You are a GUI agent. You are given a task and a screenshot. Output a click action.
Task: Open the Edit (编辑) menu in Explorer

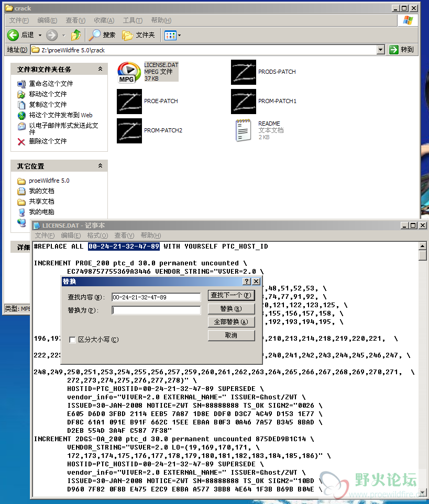pos(47,20)
